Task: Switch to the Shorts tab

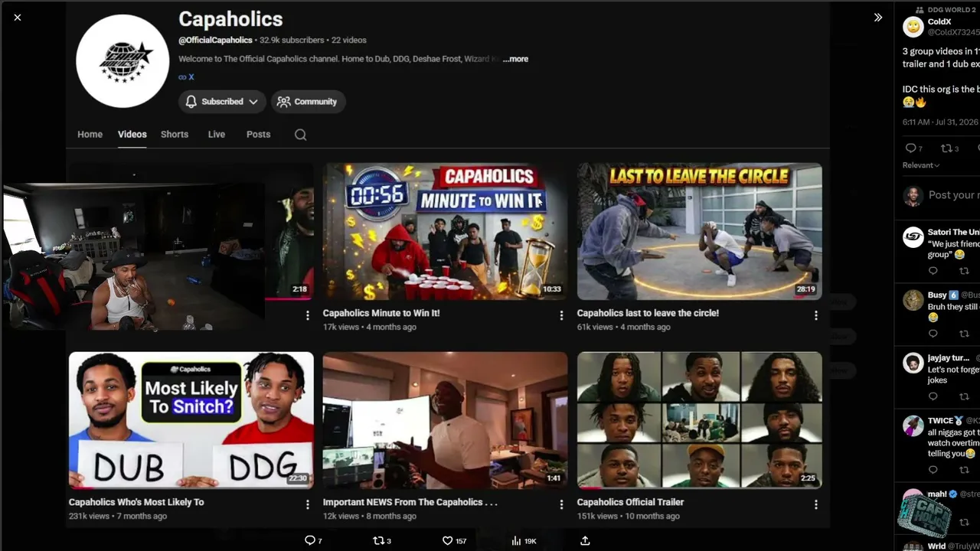Action: pyautogui.click(x=175, y=134)
